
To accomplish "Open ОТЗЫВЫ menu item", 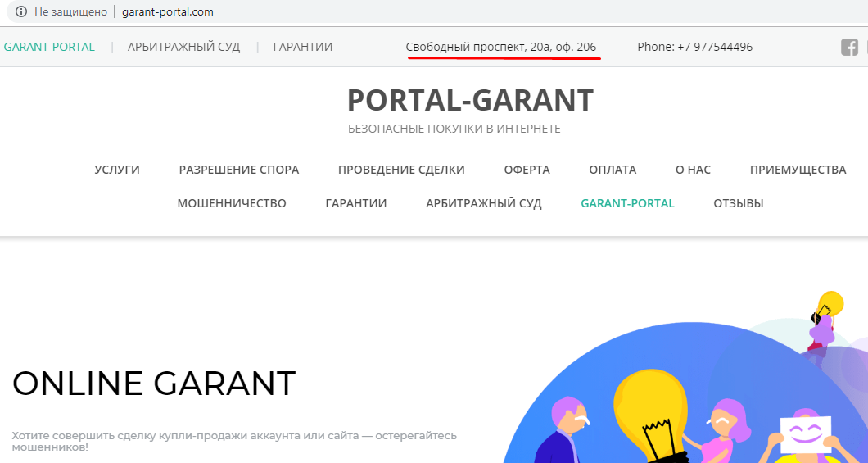I will point(739,203).
